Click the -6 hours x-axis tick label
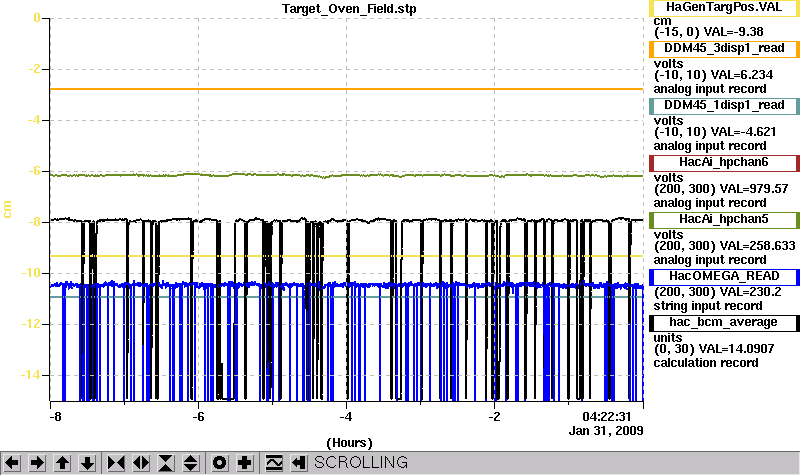 pyautogui.click(x=198, y=417)
